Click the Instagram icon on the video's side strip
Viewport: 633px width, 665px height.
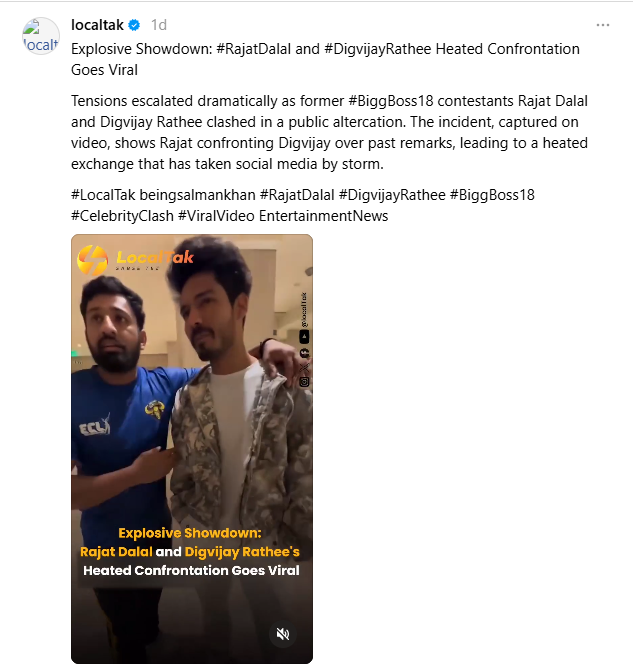click(x=304, y=382)
